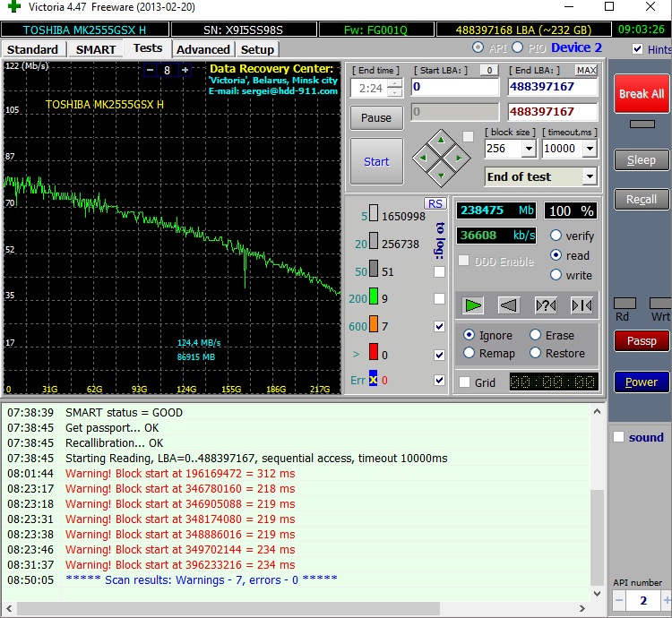
Task: Click the Passp button
Action: coord(642,341)
